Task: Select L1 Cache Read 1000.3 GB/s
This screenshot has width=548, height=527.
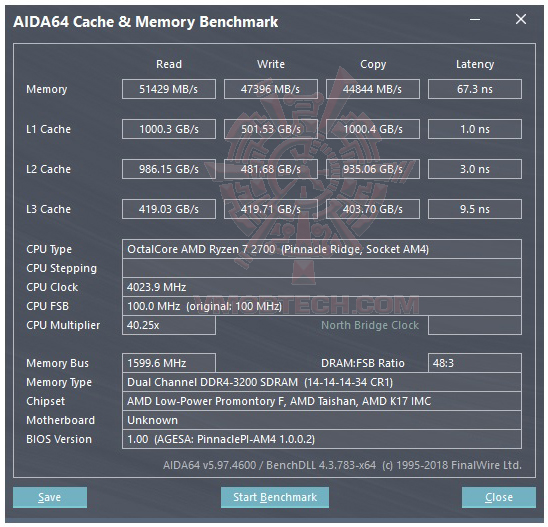Action: 169,129
